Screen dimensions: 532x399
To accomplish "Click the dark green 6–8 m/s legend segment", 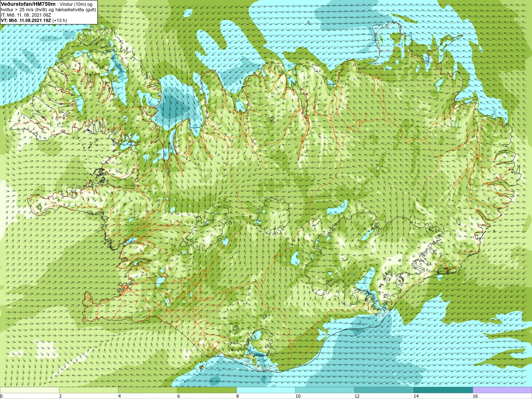I will click(x=207, y=390).
